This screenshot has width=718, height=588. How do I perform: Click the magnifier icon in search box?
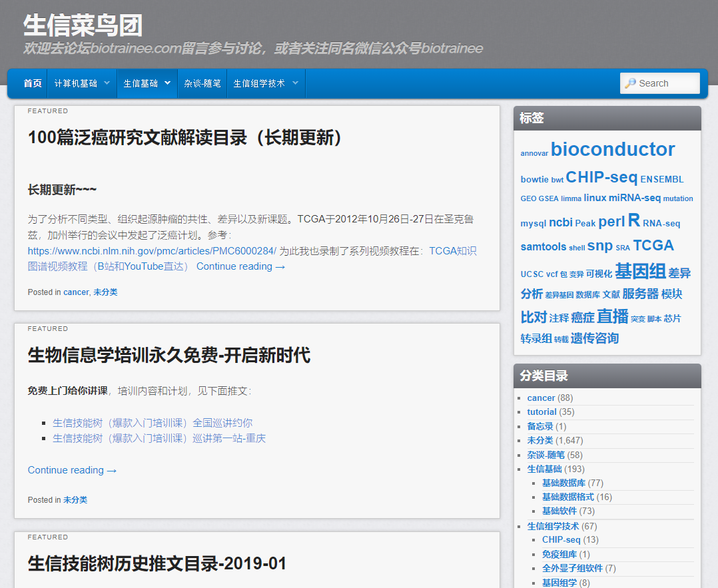630,83
